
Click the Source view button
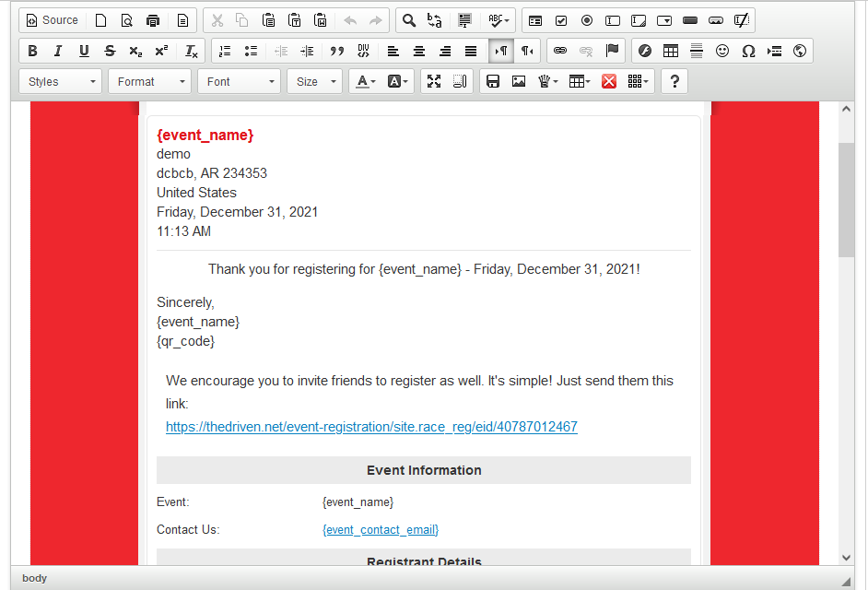(52, 20)
